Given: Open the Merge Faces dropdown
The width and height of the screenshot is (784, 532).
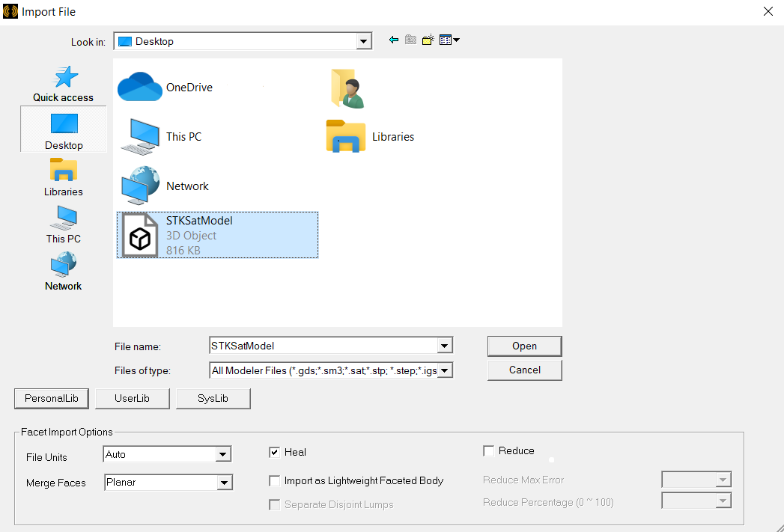Looking at the screenshot, I should coord(224,483).
